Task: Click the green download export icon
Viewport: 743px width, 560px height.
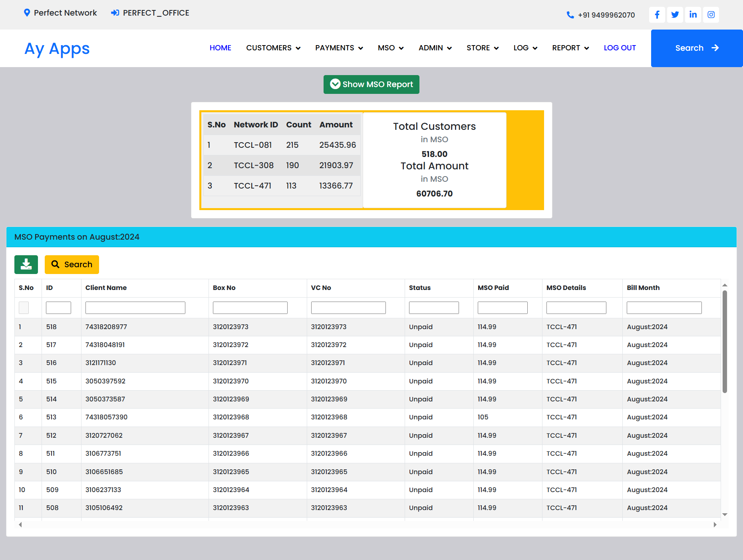Action: tap(26, 264)
